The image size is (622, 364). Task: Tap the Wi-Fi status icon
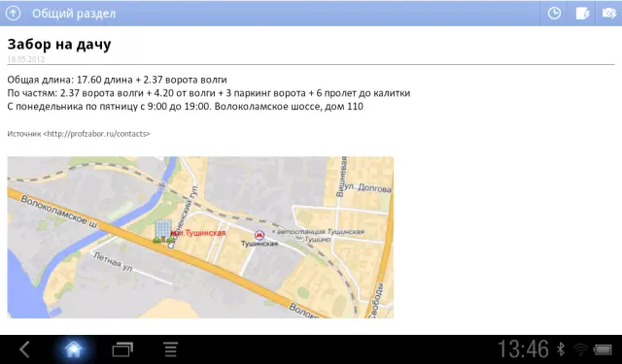pos(580,349)
